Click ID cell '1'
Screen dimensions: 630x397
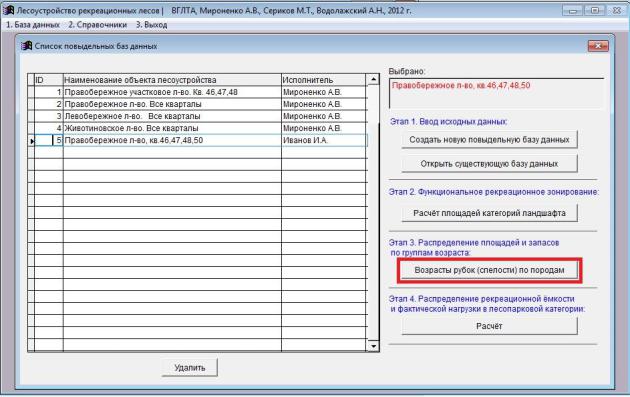point(49,92)
